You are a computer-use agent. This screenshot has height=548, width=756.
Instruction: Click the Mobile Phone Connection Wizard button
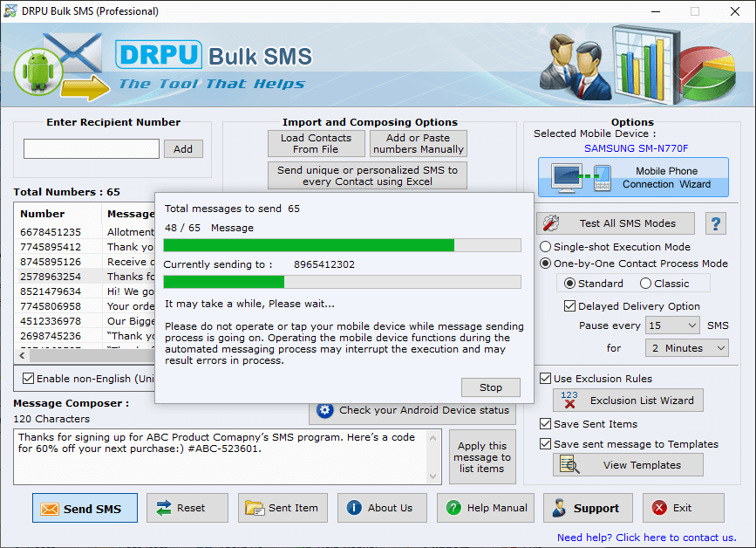633,177
